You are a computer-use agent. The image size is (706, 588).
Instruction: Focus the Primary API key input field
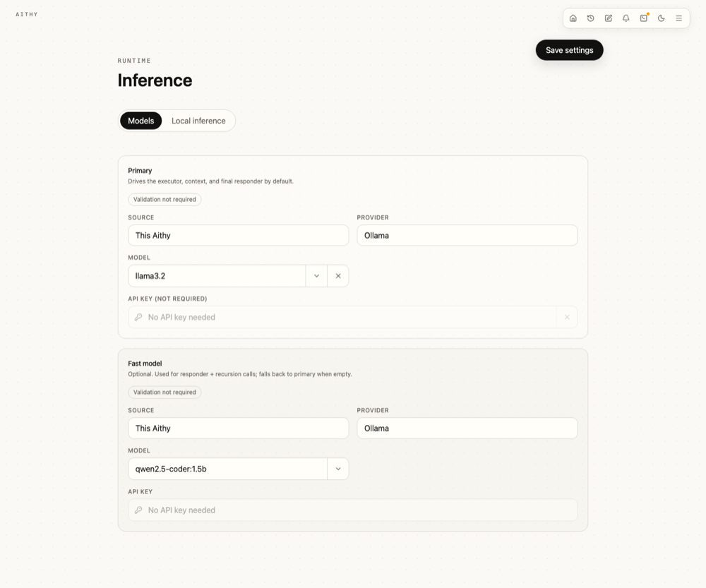(x=342, y=318)
